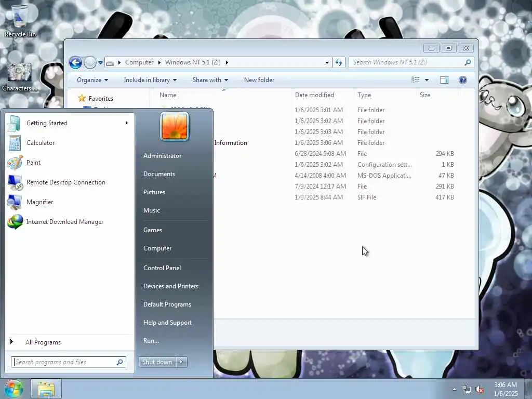Change view using Explorer's view icon
532x399 pixels.
[x=415, y=80]
